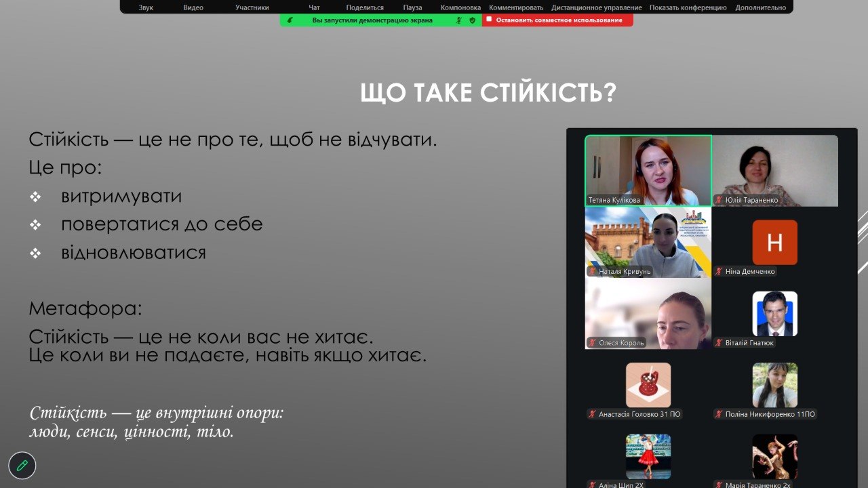Expand the Дополнительно more options menu
This screenshot has width=868, height=488.
[x=759, y=7]
